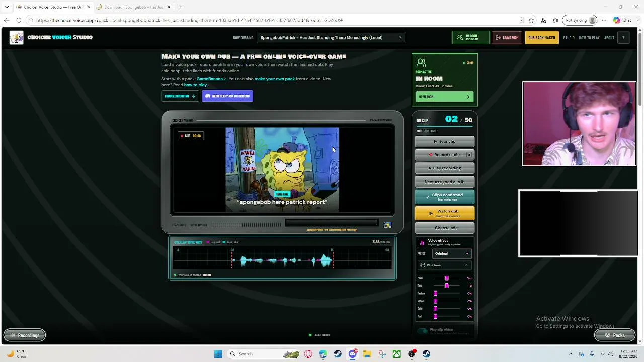This screenshot has height=362, width=644.
Task: Open the tab search chevron in the browser
Action: (x=6, y=7)
